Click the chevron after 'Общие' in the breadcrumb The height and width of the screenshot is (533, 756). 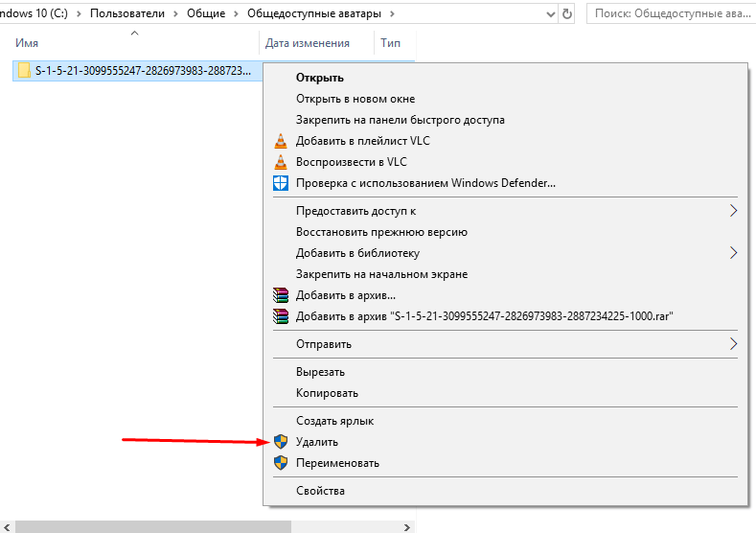(236, 14)
